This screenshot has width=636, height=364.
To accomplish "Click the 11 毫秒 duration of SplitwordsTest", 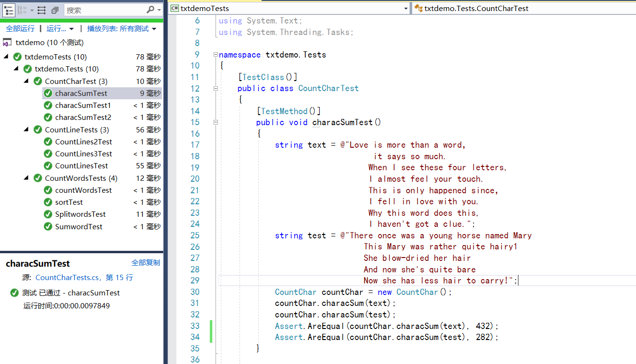I will (x=148, y=214).
